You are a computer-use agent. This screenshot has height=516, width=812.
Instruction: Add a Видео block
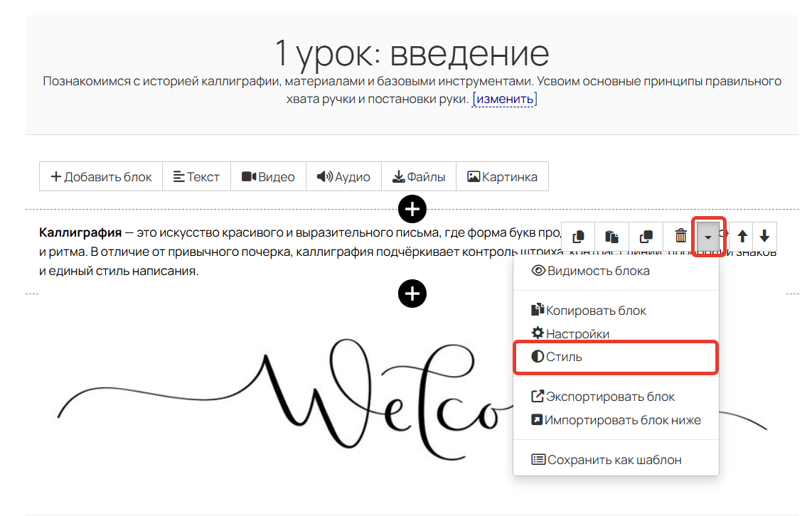point(268,177)
